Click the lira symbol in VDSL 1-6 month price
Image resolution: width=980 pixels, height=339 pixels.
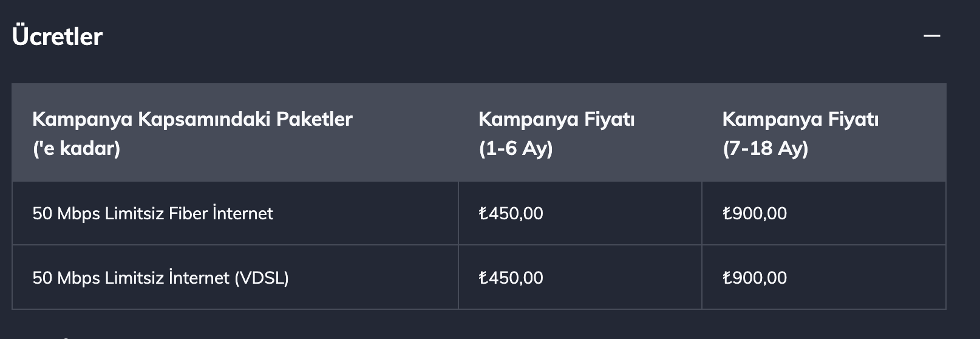click(x=483, y=278)
